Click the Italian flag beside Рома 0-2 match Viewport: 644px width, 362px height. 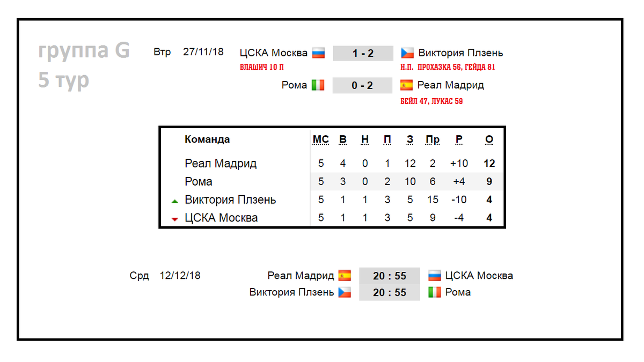pos(318,85)
